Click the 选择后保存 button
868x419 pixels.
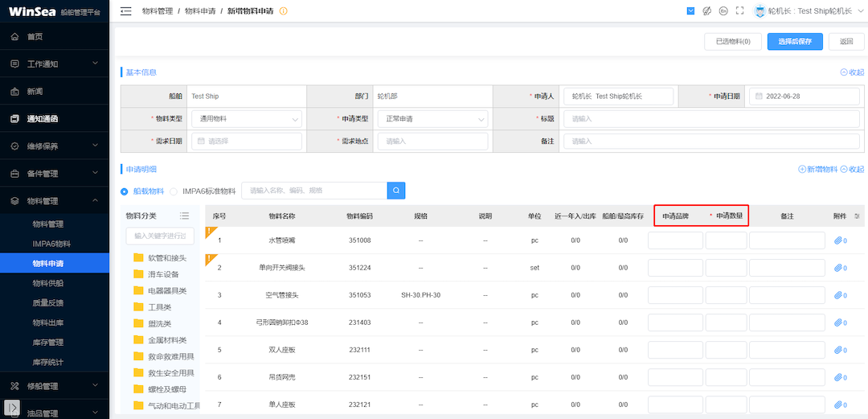pos(795,42)
